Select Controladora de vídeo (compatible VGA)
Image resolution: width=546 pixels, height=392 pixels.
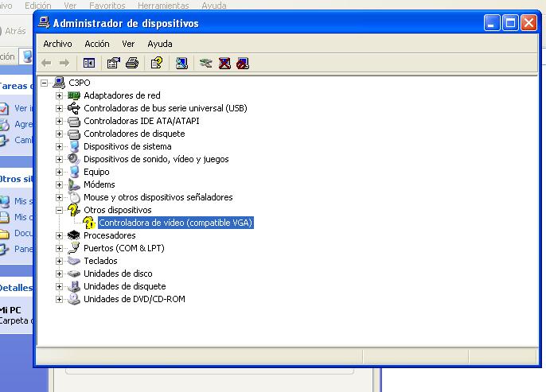coord(175,223)
